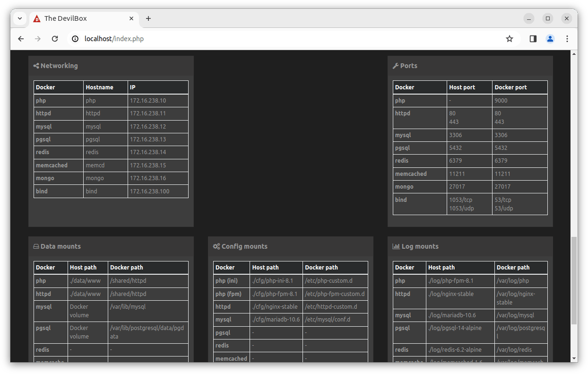Screen dimensions: 588x374
Task: Bookmark this page with star icon
Action: [509, 39]
